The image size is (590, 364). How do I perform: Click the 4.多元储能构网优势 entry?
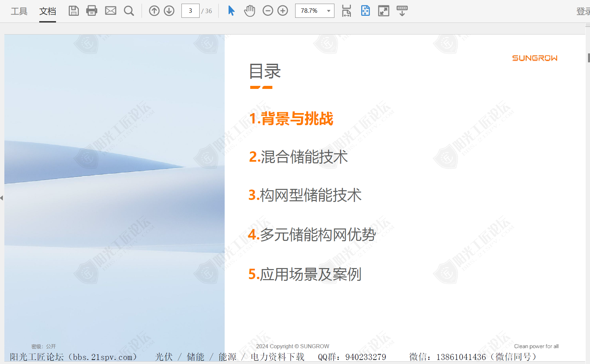312,235
